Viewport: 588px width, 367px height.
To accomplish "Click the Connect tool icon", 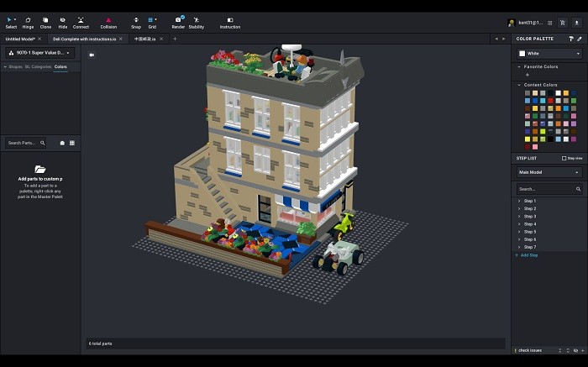I will pyautogui.click(x=81, y=22).
